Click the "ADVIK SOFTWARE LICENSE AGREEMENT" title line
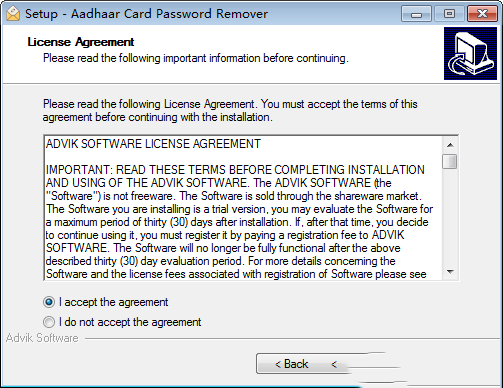Image resolution: width=503 pixels, height=388 pixels. 153,144
